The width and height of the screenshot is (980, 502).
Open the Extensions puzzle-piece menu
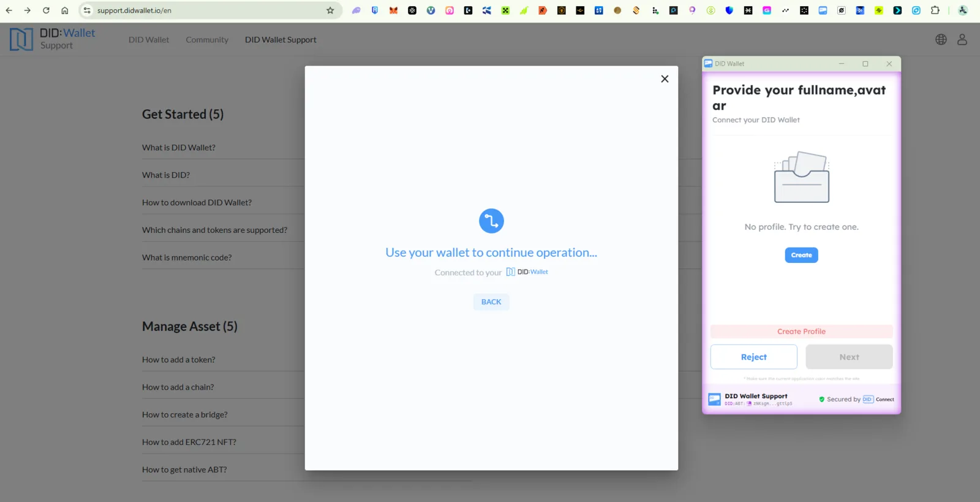coord(935,10)
